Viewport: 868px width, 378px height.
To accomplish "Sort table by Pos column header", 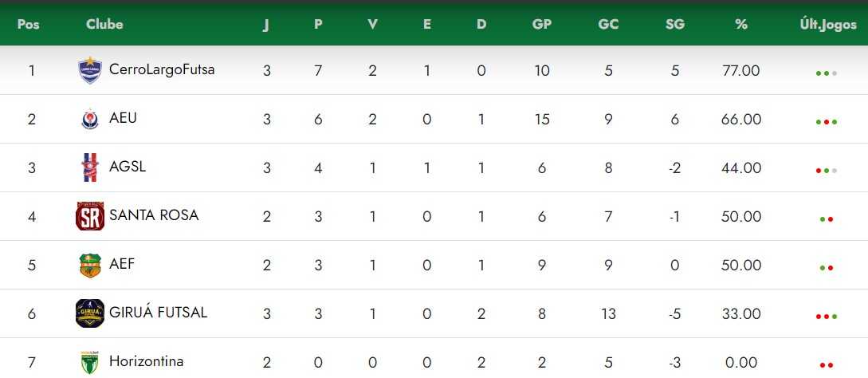I will tap(28, 25).
